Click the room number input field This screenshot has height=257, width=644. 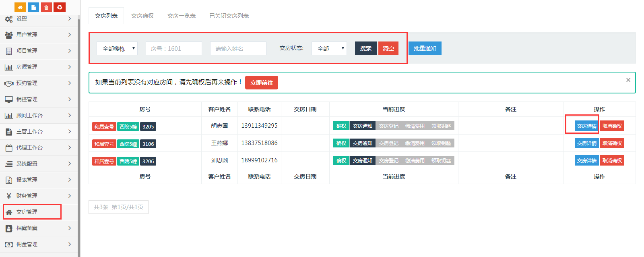coord(174,48)
